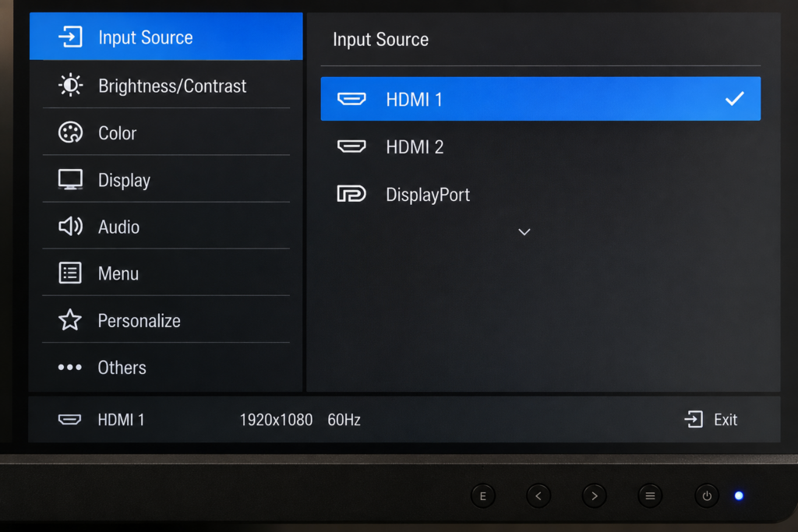Screen dimensions: 798x532
Task: Click the Display monitor icon
Action: (70, 179)
